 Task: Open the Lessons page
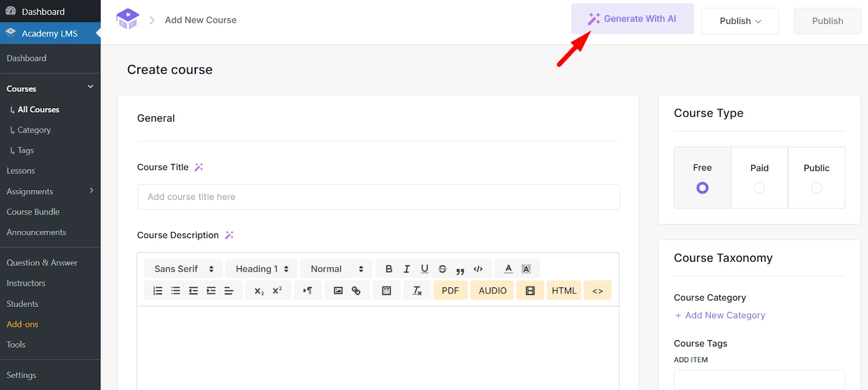pos(21,171)
